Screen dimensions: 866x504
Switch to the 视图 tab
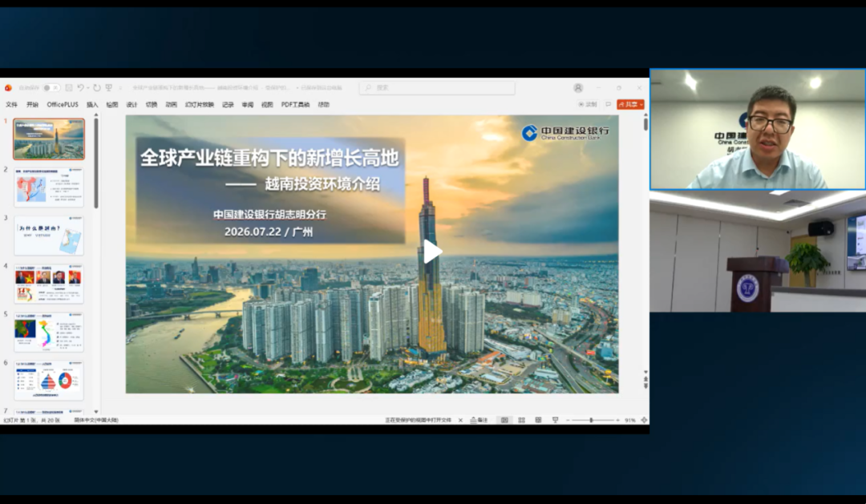coord(267,104)
